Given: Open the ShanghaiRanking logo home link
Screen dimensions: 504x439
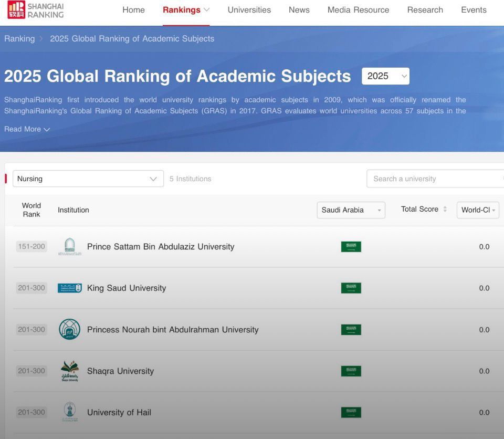Looking at the screenshot, I should [35, 10].
